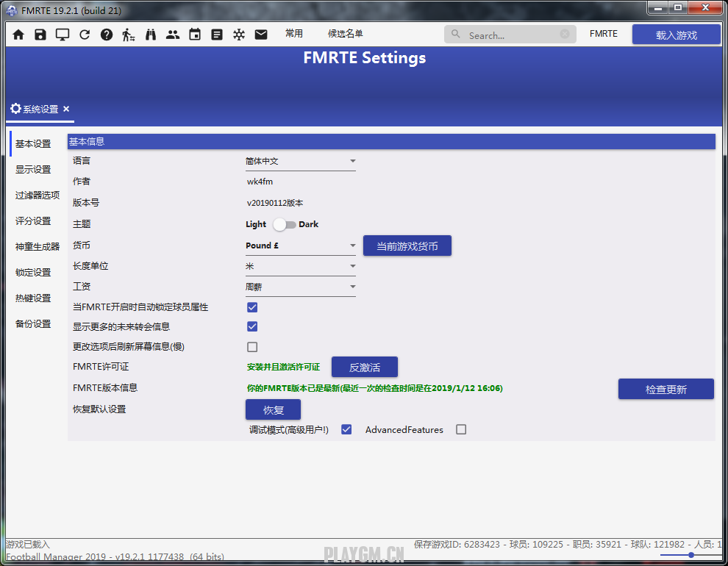Click the 恢复 defaults button
This screenshot has height=566, width=728.
click(x=273, y=409)
